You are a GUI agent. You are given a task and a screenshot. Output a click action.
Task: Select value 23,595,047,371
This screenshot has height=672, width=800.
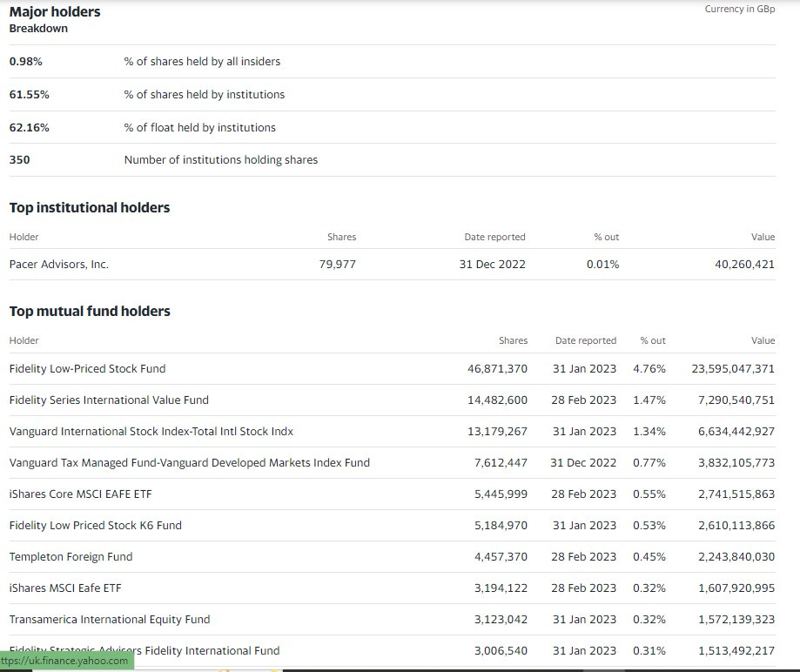733,369
